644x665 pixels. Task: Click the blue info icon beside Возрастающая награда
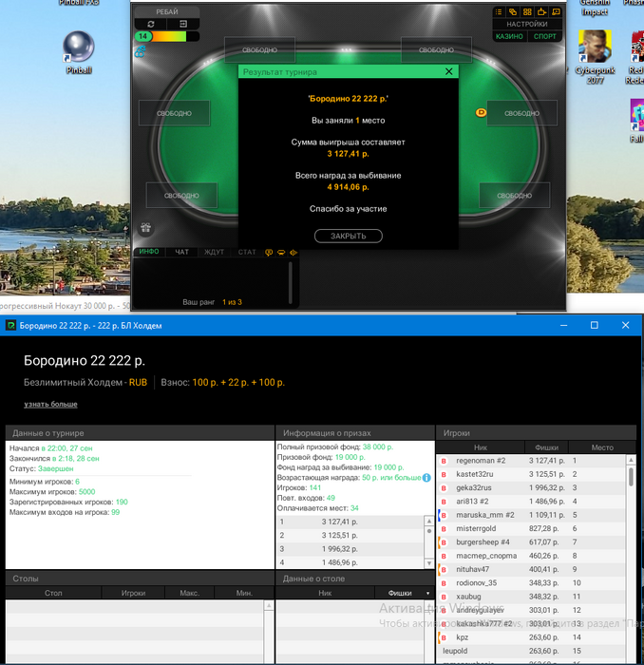point(426,478)
